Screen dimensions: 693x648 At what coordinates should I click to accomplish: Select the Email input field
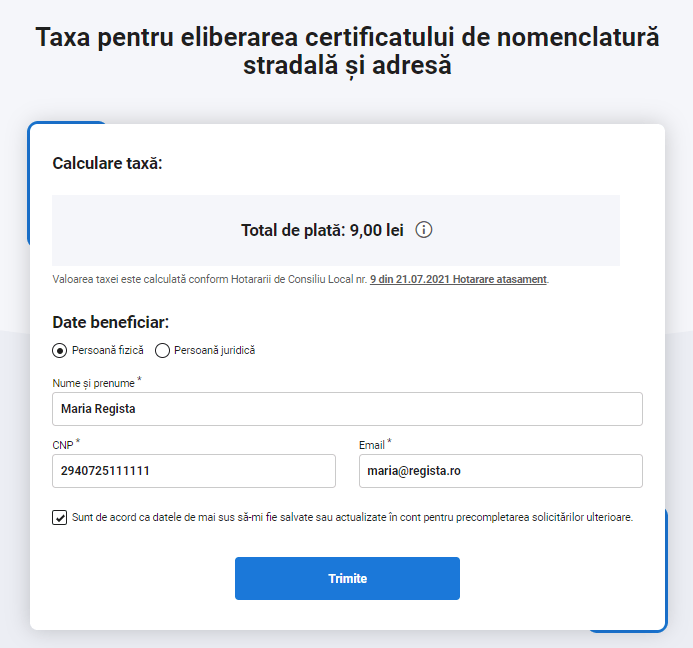[500, 471]
